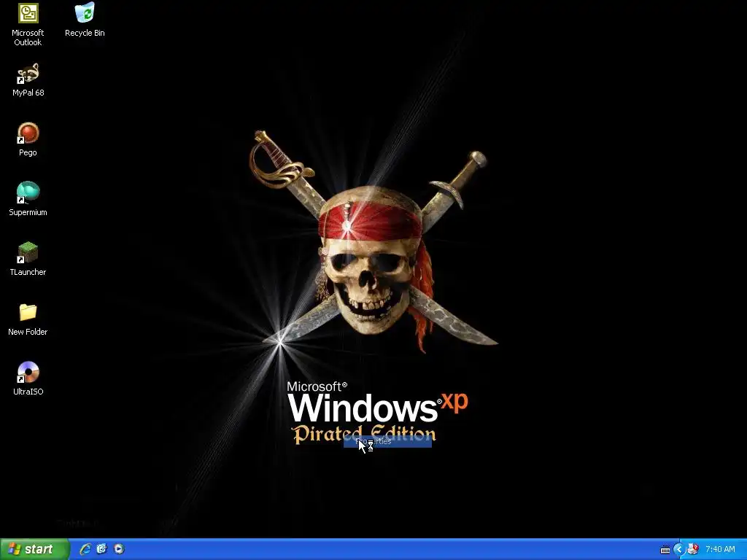Viewport: 747px width, 560px height.
Task: Expand hidden system tray icons
Action: point(679,550)
